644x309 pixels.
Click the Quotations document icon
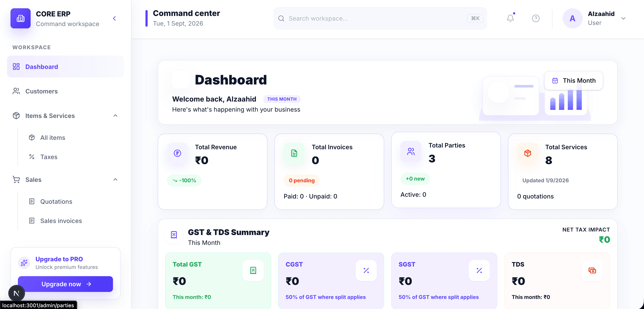click(x=32, y=201)
